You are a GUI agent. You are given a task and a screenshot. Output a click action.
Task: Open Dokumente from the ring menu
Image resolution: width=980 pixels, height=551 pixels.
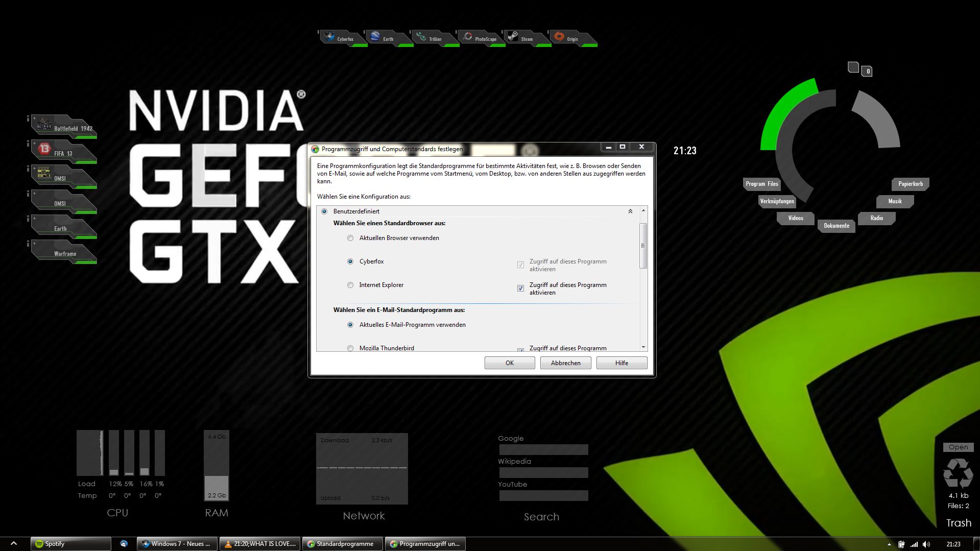coord(836,226)
